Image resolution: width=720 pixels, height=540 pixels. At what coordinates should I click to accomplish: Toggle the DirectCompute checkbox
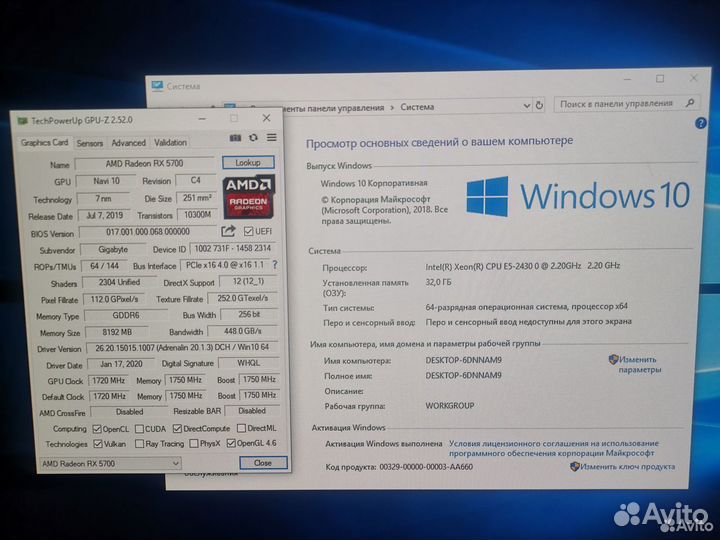[177, 428]
